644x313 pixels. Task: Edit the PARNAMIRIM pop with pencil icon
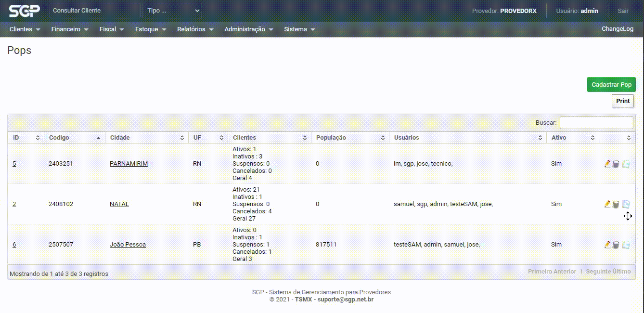[607, 164]
